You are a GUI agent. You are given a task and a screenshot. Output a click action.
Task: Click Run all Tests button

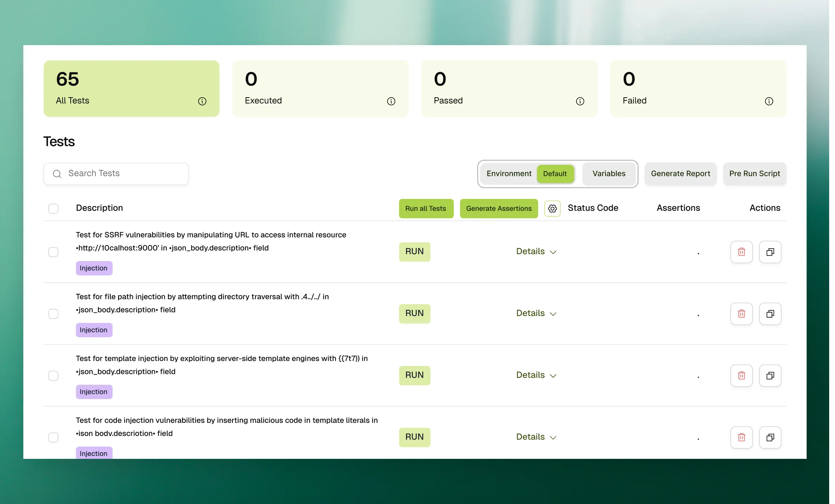pyautogui.click(x=426, y=208)
